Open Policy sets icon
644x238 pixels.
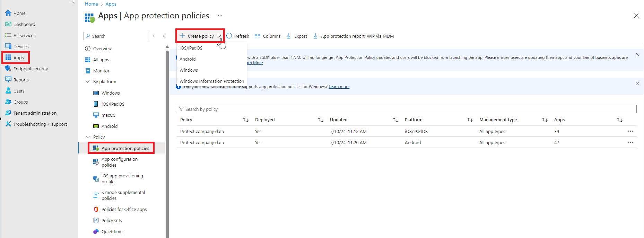pos(96,220)
